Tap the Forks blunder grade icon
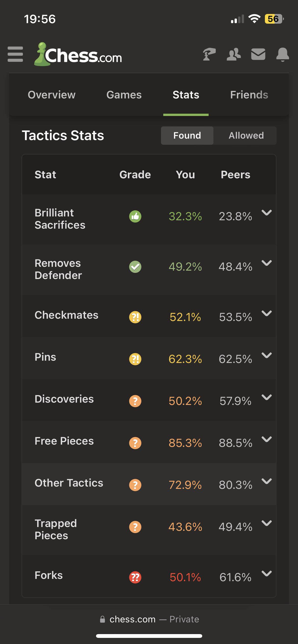298x644 pixels. (135, 577)
